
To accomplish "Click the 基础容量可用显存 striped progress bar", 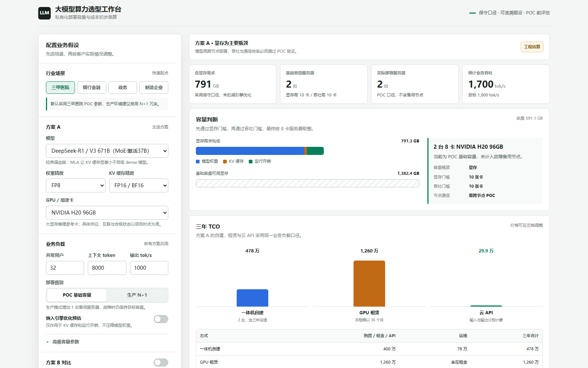I will 308,183.
